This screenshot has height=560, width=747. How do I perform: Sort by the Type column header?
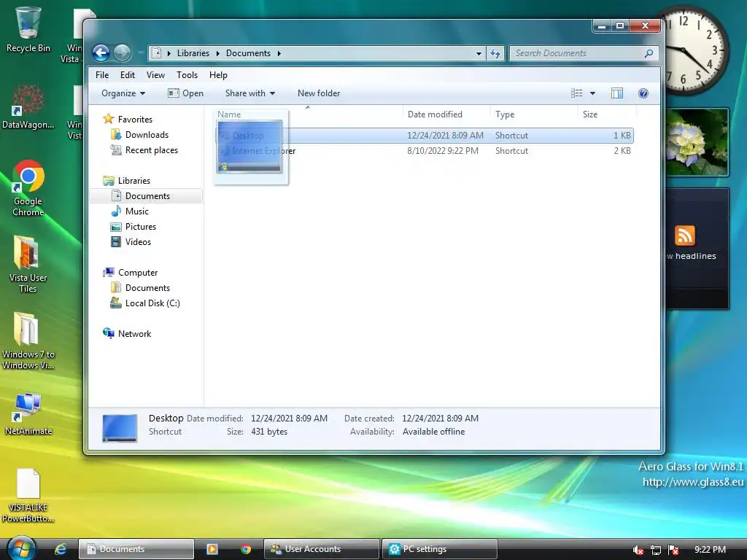tap(534, 114)
